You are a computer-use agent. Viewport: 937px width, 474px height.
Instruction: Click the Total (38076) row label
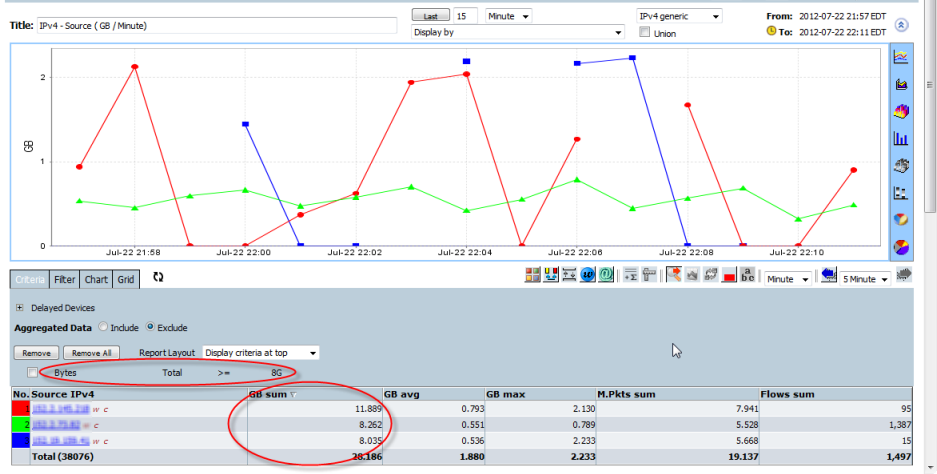62,457
